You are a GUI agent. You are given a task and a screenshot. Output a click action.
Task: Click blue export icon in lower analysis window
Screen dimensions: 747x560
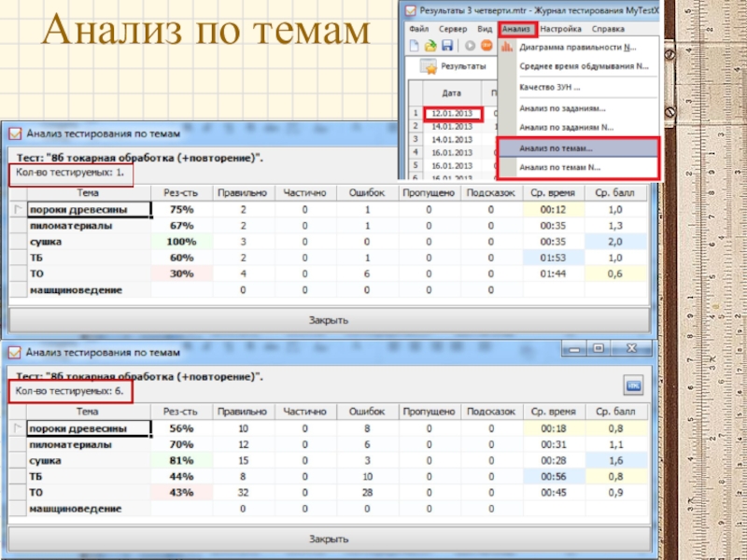pyautogui.click(x=634, y=387)
